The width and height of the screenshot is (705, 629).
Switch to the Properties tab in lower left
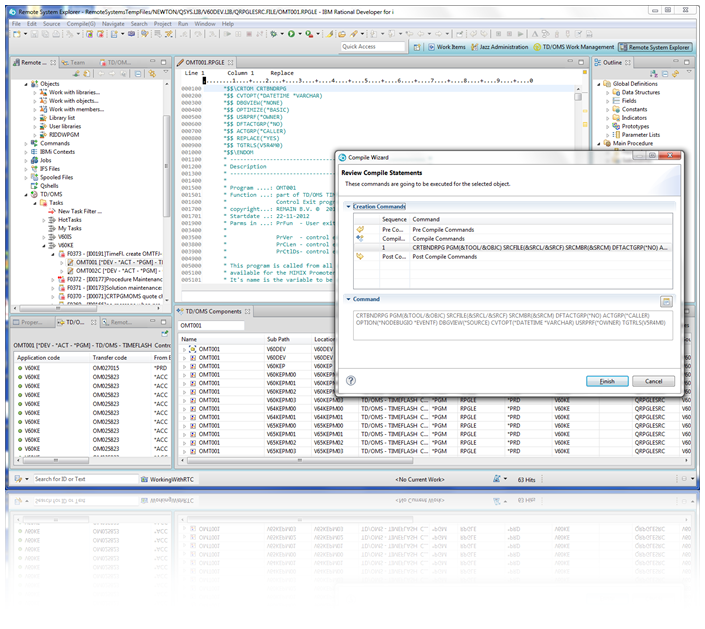tap(31, 322)
